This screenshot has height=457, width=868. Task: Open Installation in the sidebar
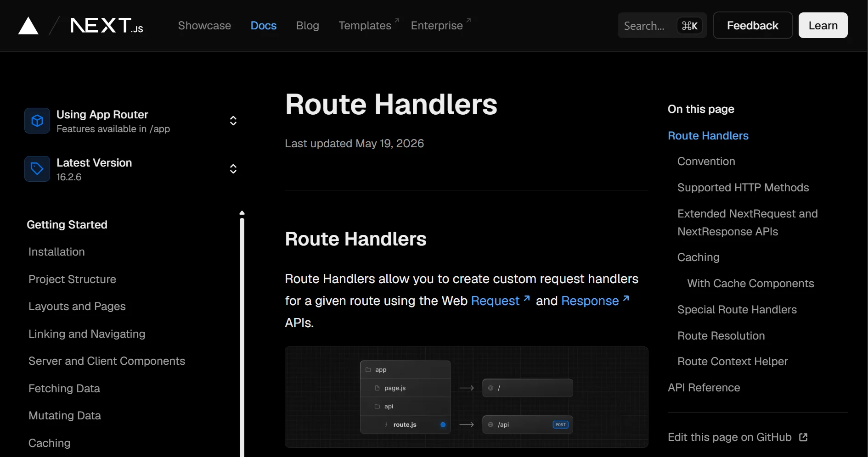[x=56, y=252]
